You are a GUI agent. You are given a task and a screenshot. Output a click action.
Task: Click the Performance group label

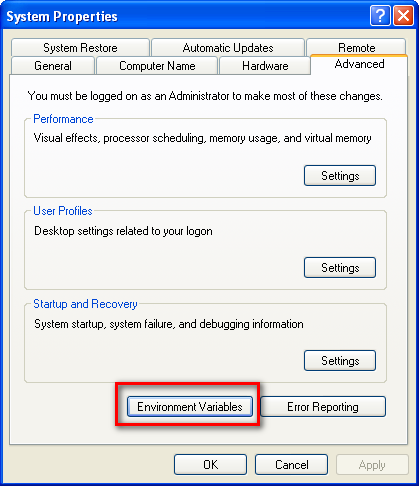pyautogui.click(x=63, y=119)
